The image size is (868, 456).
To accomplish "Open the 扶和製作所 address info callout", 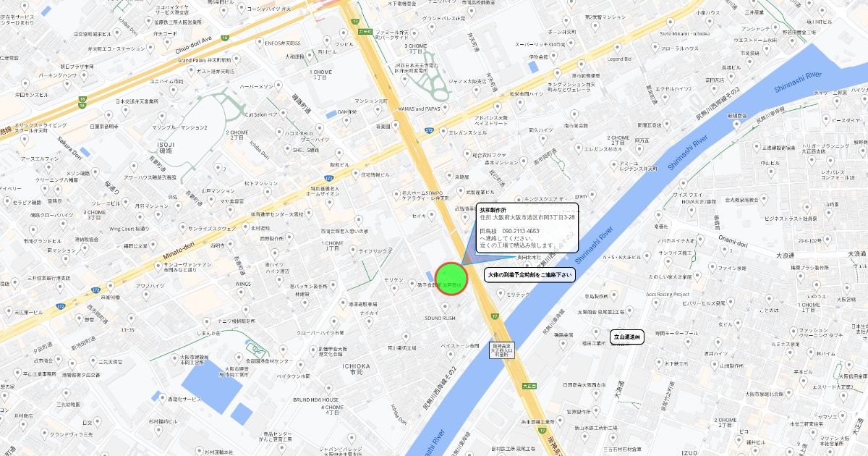I will point(527,227).
